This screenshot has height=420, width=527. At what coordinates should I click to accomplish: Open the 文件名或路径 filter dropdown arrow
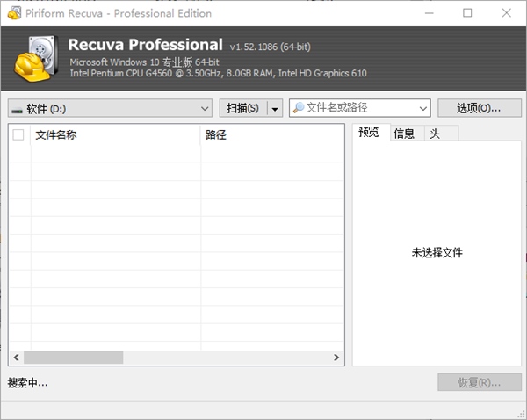pyautogui.click(x=422, y=108)
